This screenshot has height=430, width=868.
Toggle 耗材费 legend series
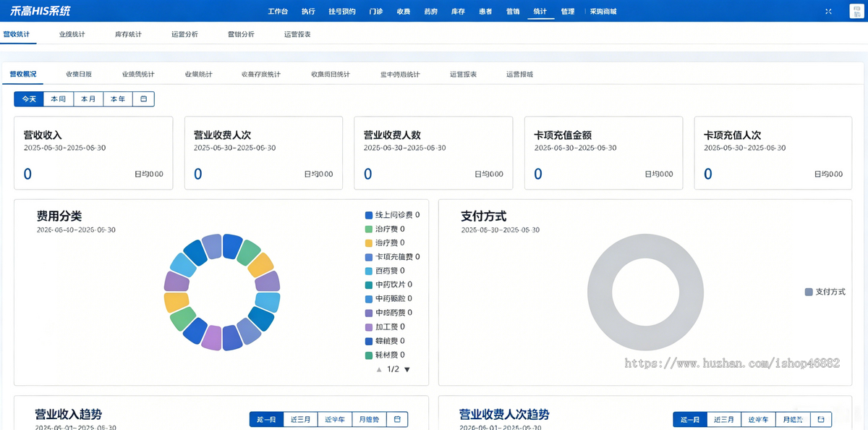point(385,355)
